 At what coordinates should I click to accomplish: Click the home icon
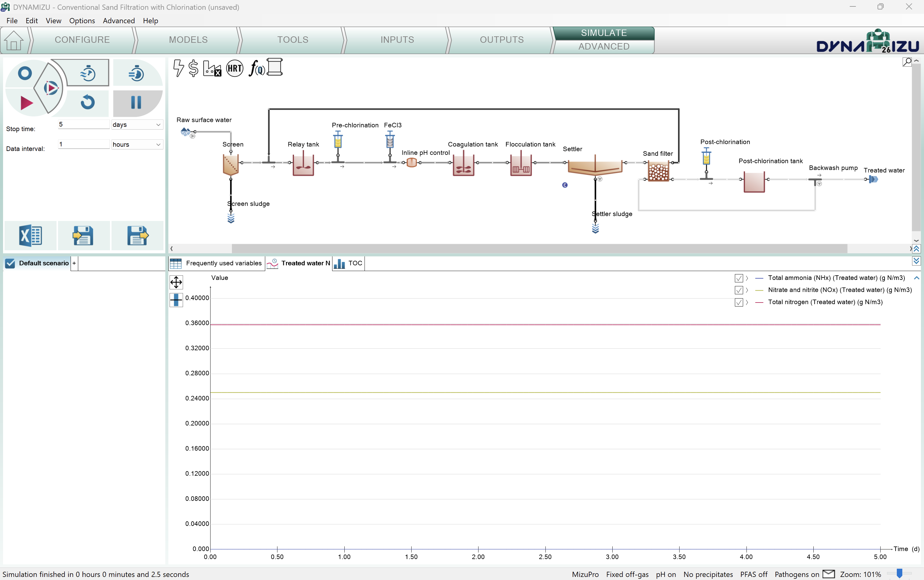[x=14, y=40]
